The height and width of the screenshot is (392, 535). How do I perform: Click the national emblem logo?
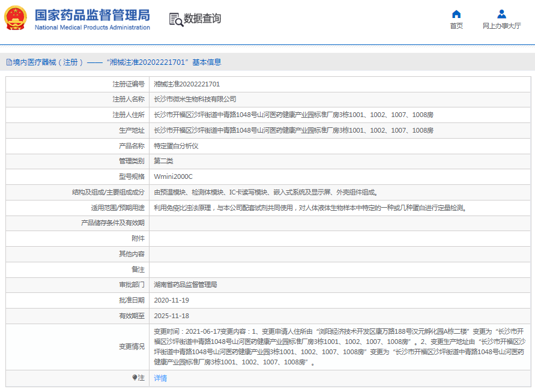click(16, 18)
